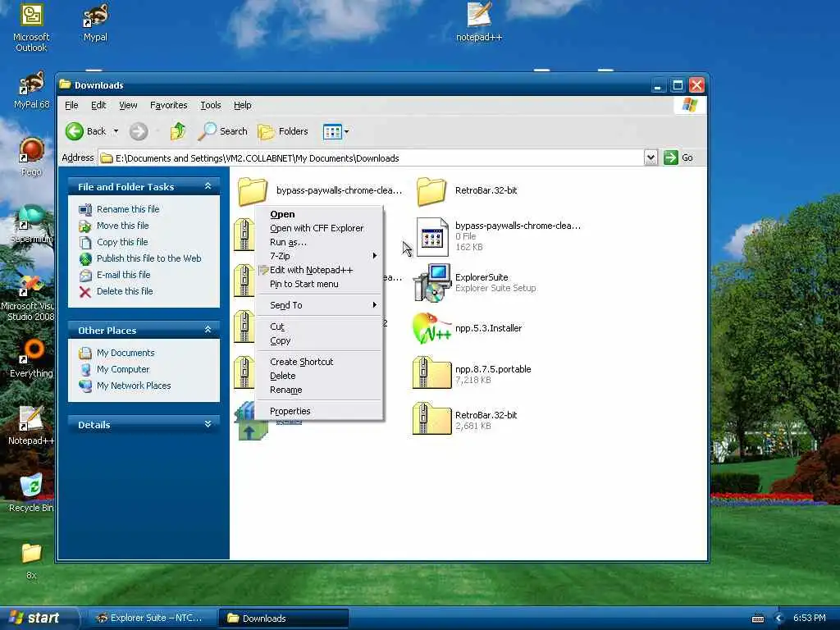This screenshot has height=630, width=840.
Task: Expand the Send To submenu
Action: (319, 305)
